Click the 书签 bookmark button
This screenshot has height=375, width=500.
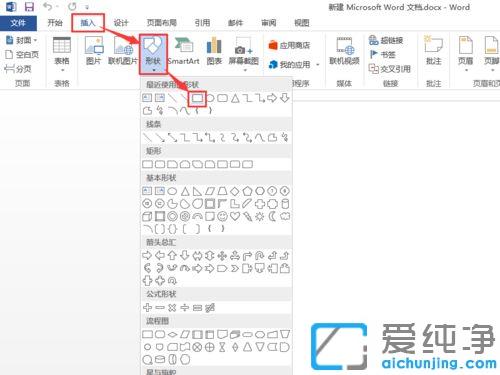coord(382,54)
